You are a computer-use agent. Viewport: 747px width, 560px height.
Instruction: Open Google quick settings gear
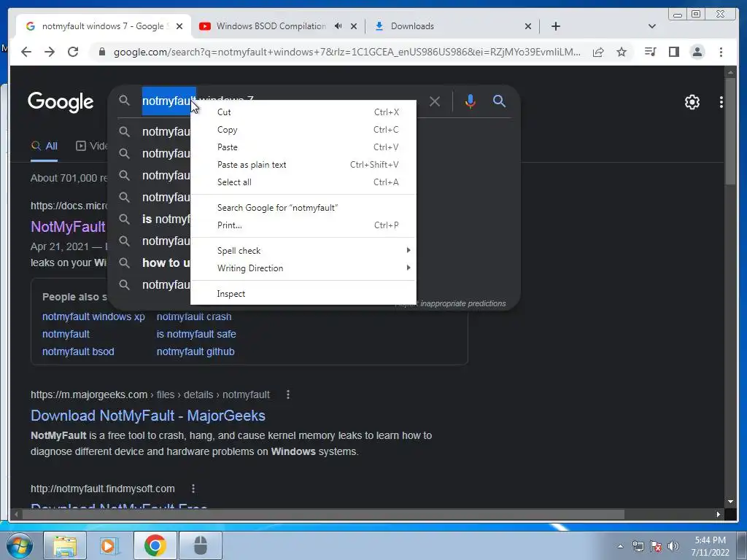coord(692,102)
